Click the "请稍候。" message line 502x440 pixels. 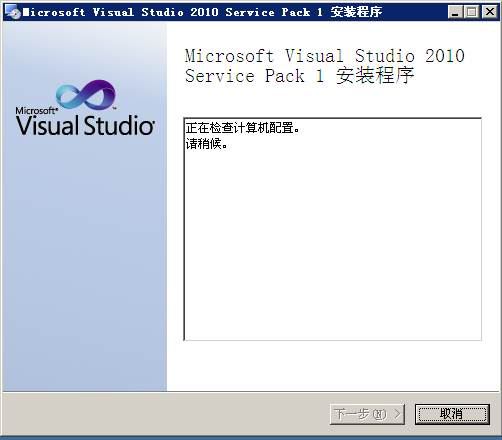[207, 144]
